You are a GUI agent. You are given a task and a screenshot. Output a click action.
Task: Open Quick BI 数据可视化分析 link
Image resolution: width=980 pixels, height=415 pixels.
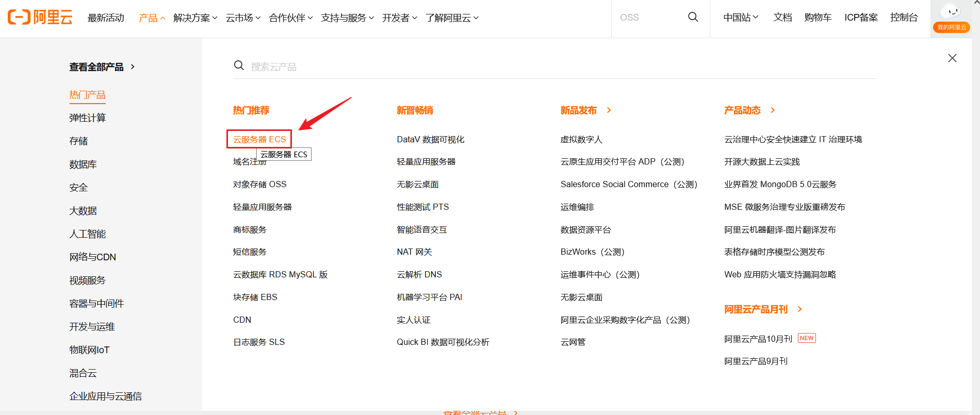click(443, 342)
